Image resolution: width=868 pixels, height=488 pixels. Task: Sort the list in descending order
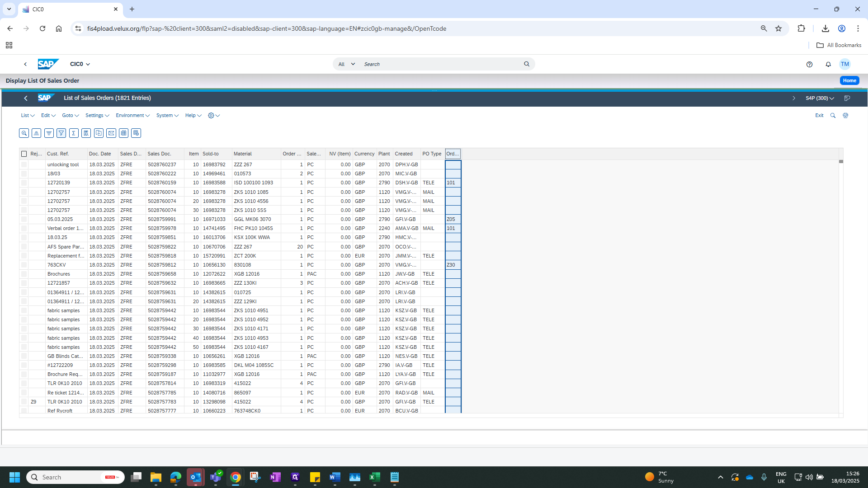[49, 133]
